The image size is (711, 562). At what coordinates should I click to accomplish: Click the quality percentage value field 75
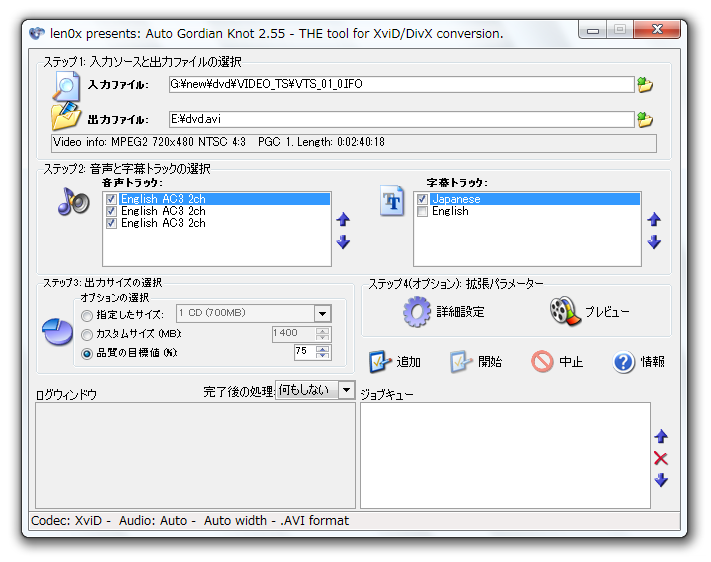(x=305, y=352)
